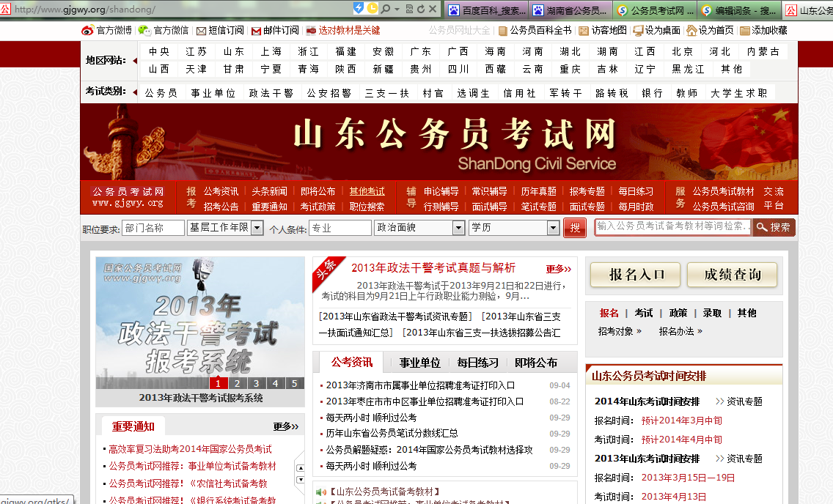Click the address bar search magnifier icon
Viewport: 833px width, 504px height.
(386, 9)
